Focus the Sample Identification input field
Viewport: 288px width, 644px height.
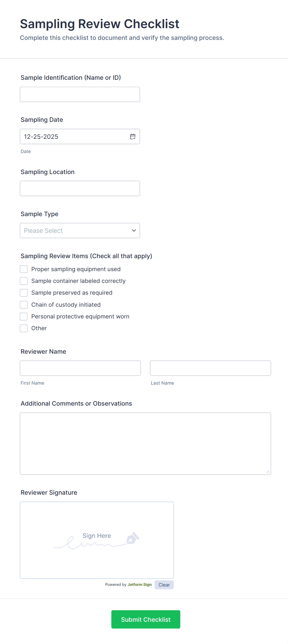[80, 94]
